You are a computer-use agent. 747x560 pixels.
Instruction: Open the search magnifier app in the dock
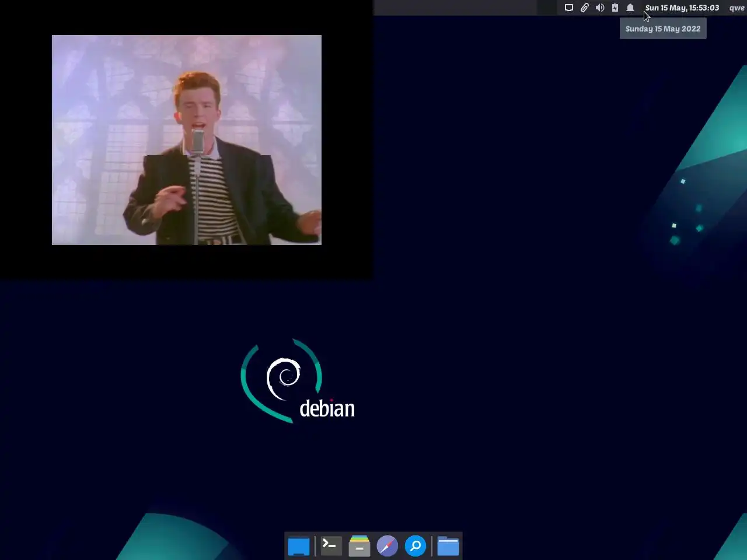tap(416, 546)
